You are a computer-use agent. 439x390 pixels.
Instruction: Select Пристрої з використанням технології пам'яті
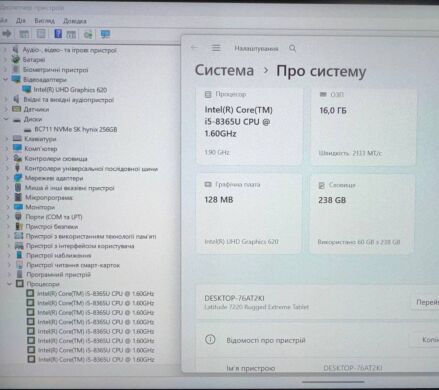(x=91, y=236)
